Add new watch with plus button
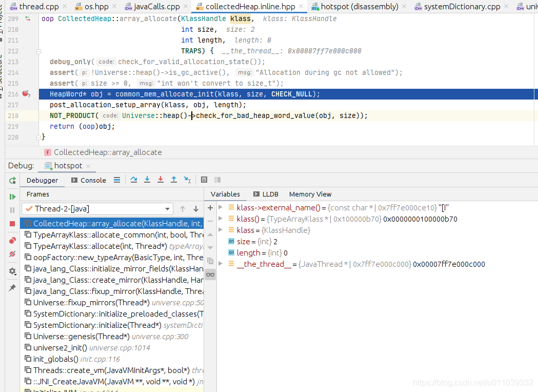Screen dimensions: 538x392 pos(210,208)
